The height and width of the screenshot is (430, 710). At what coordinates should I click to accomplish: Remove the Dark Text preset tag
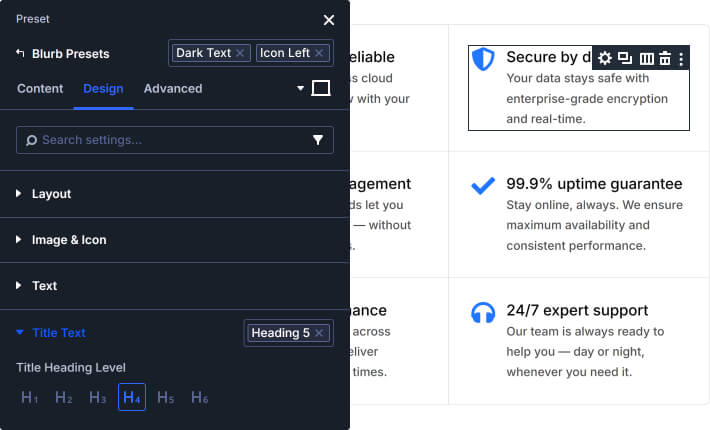pyautogui.click(x=241, y=53)
